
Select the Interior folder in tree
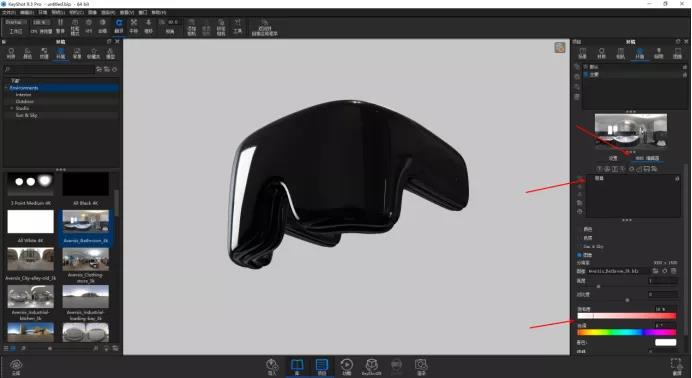23,95
